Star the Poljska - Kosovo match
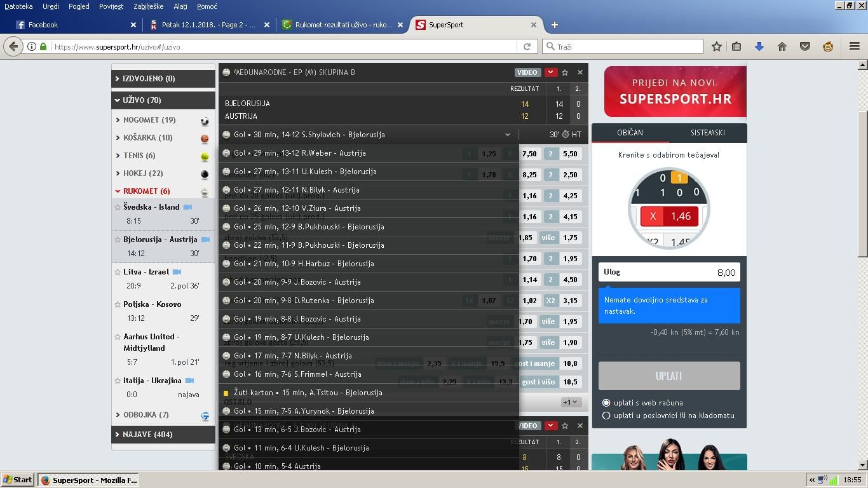 118,304
